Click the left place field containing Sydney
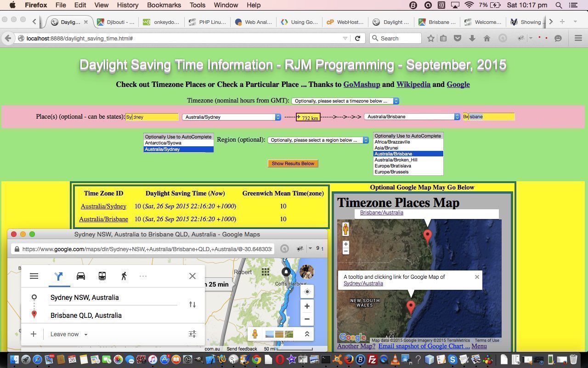This screenshot has width=588, height=368. tap(152, 117)
